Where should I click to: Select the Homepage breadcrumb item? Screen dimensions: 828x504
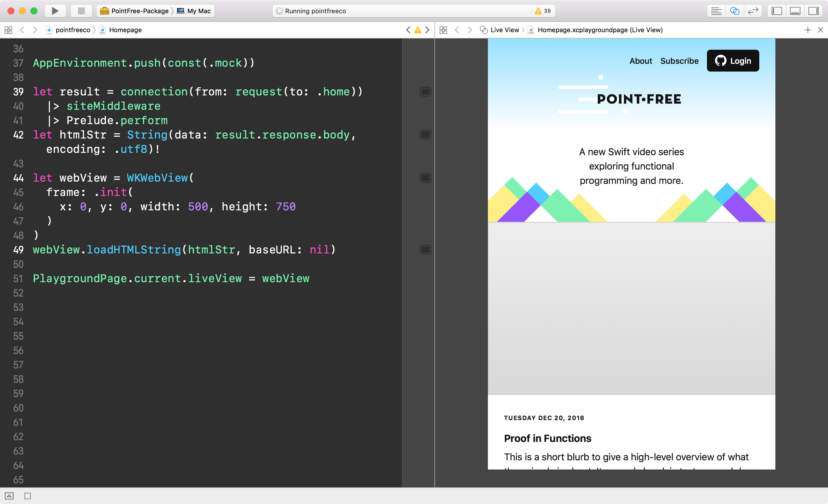coord(125,30)
